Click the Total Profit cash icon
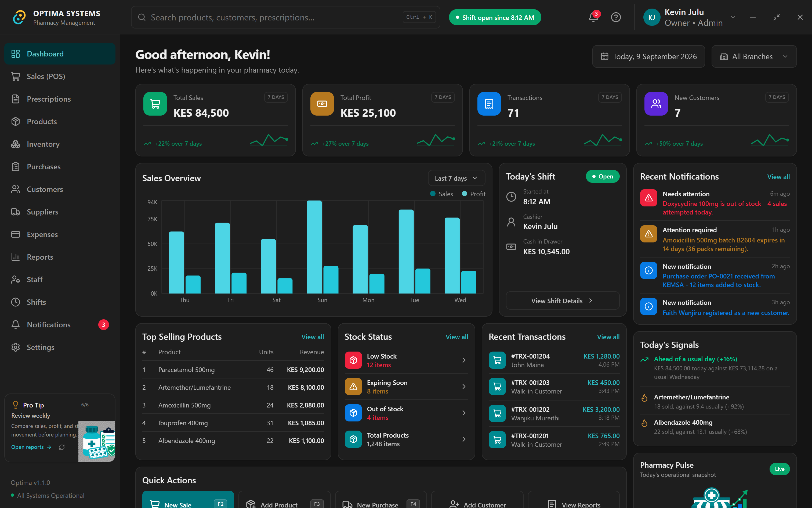The image size is (812, 508). point(322,104)
